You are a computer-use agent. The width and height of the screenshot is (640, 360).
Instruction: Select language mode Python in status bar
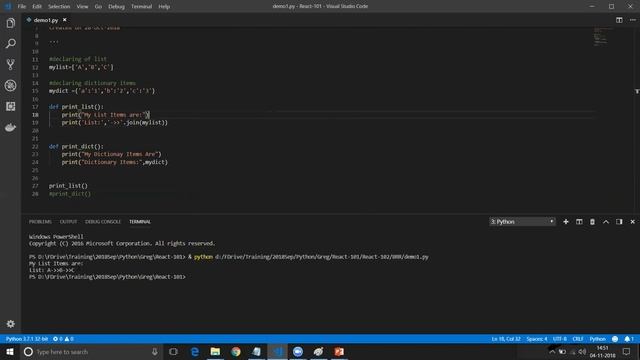[x=597, y=339]
